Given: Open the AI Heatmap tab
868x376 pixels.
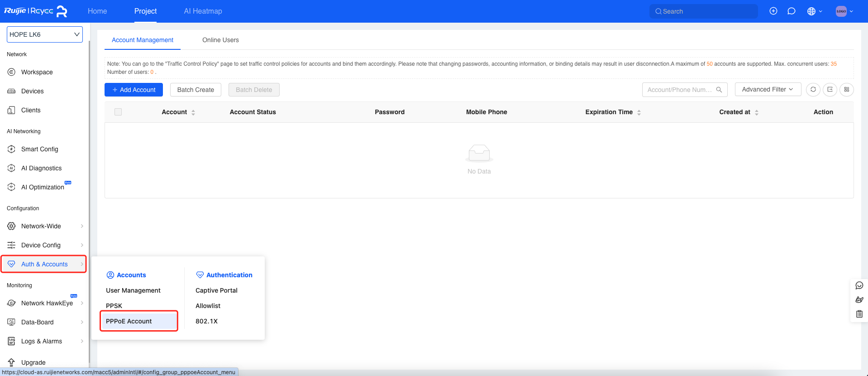Looking at the screenshot, I should (203, 11).
